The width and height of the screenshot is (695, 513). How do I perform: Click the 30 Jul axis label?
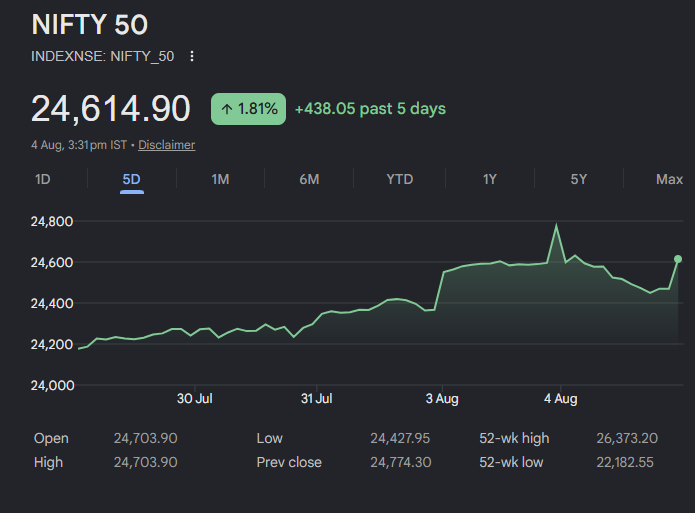[195, 399]
